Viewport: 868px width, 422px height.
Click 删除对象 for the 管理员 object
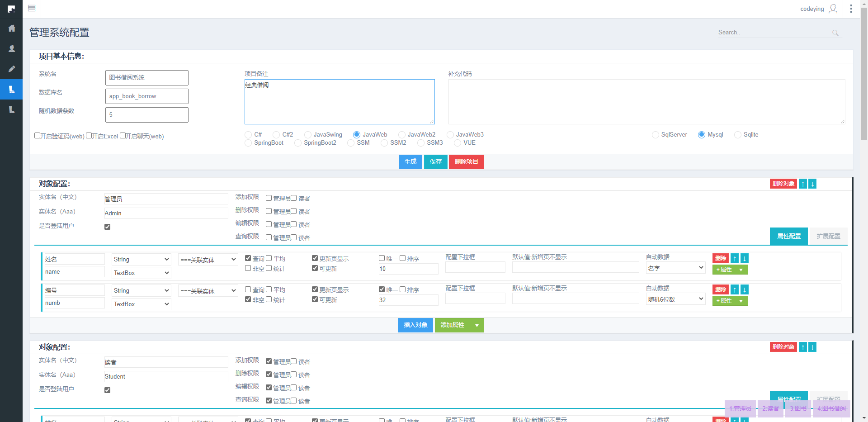pos(783,184)
